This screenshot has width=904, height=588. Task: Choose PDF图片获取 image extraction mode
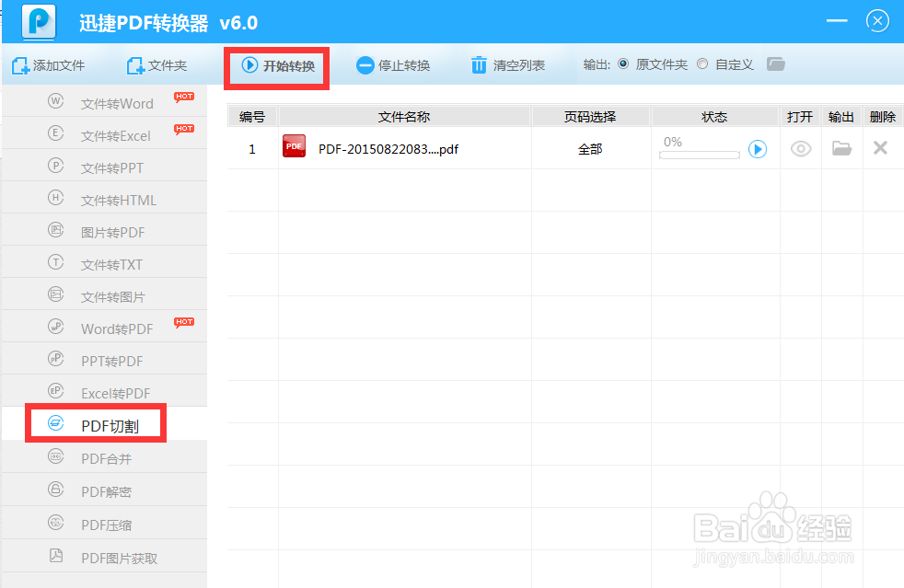[104, 557]
